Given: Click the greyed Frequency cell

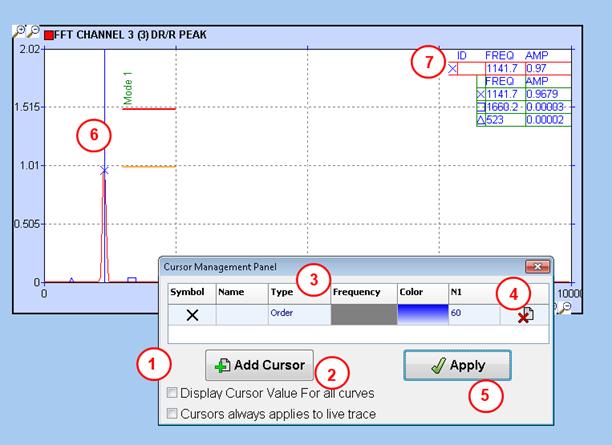Looking at the screenshot, I should click(364, 315).
